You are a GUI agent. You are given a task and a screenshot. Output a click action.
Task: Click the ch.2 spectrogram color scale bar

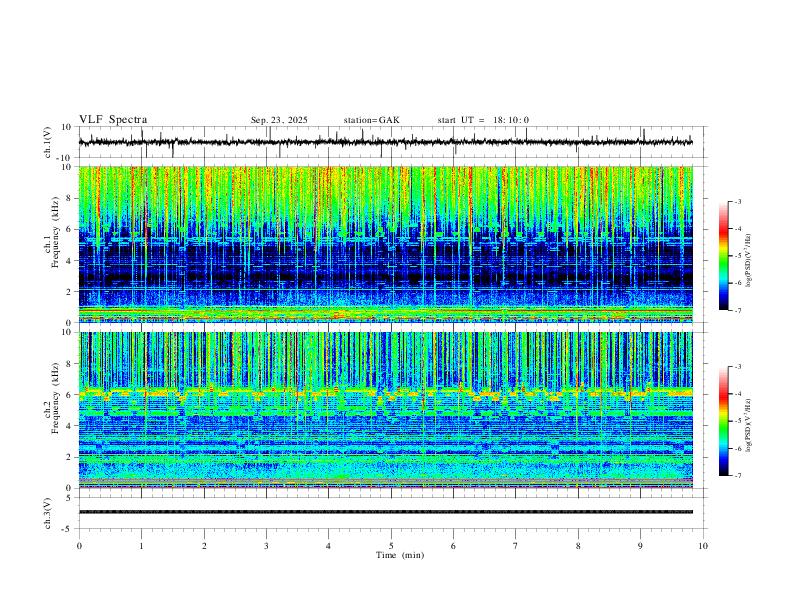click(x=723, y=421)
